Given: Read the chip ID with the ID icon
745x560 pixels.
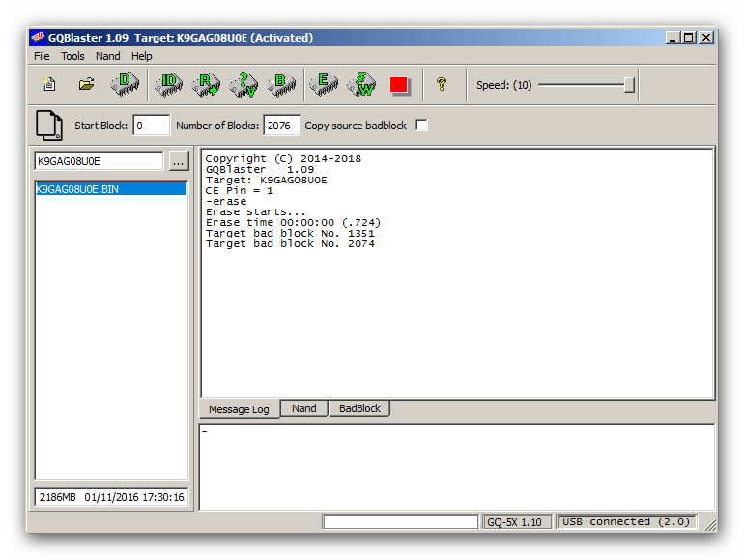Looking at the screenshot, I should [x=168, y=85].
